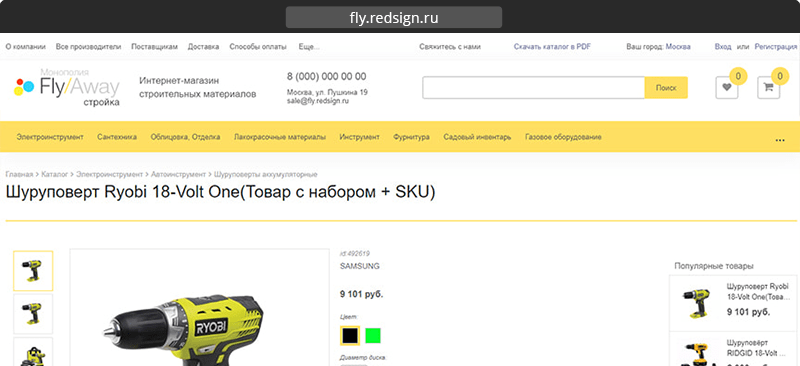Screen dimensions: 800x366
Task: Open the wishlist heart icon
Action: point(727,87)
